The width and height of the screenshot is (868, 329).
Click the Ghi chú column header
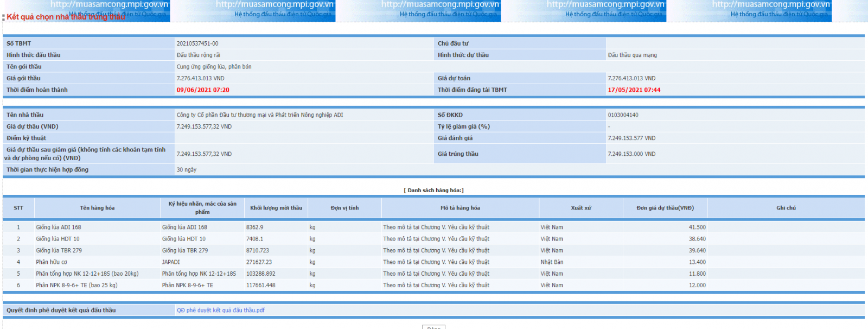[786, 208]
